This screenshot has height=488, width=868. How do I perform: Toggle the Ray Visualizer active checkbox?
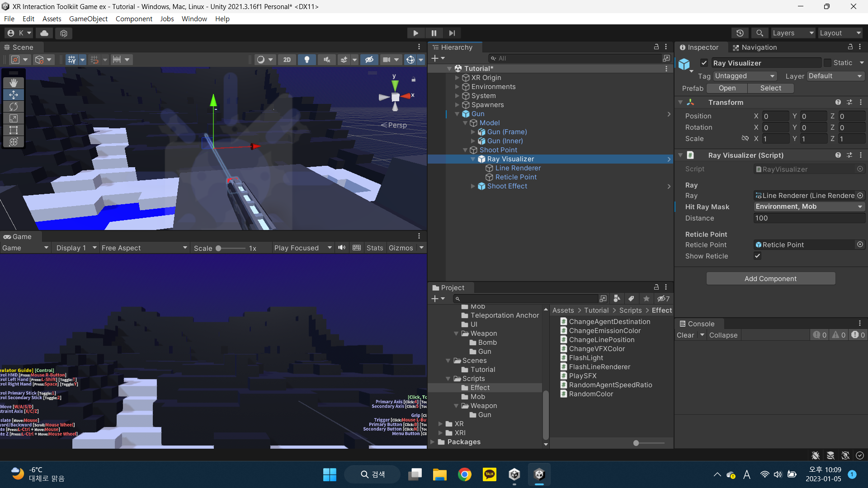(x=704, y=63)
